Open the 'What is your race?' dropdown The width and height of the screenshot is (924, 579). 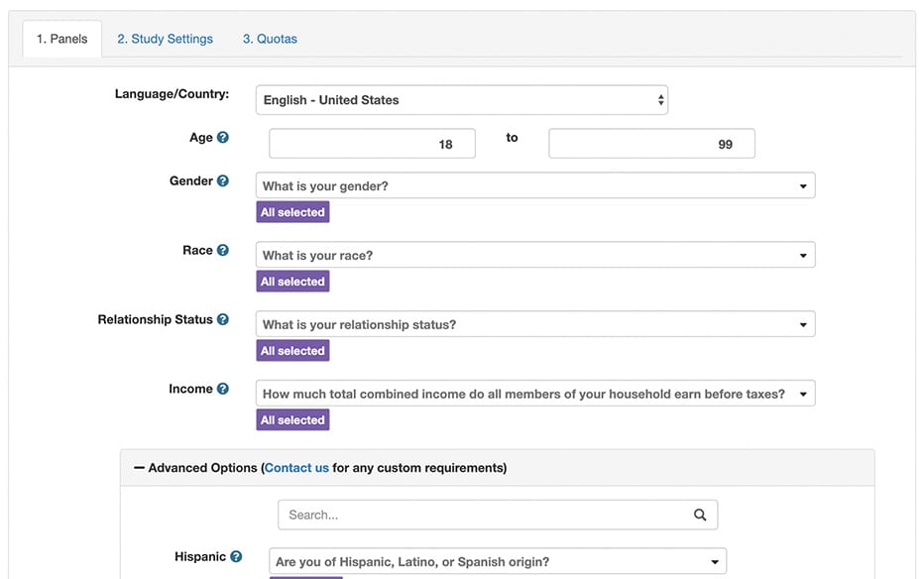(x=535, y=256)
